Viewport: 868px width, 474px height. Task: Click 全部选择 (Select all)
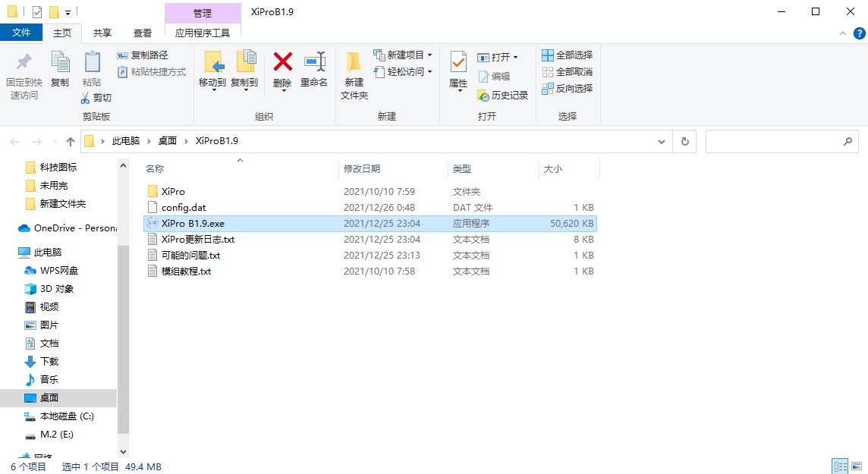[x=568, y=55]
